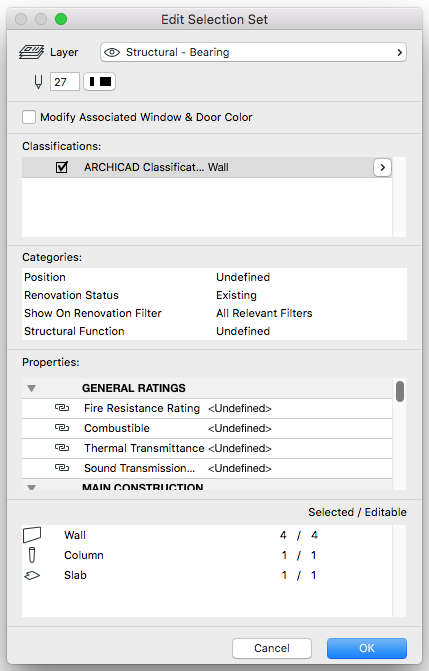
Task: Select the Renovation Status category row
Action: coord(214,295)
